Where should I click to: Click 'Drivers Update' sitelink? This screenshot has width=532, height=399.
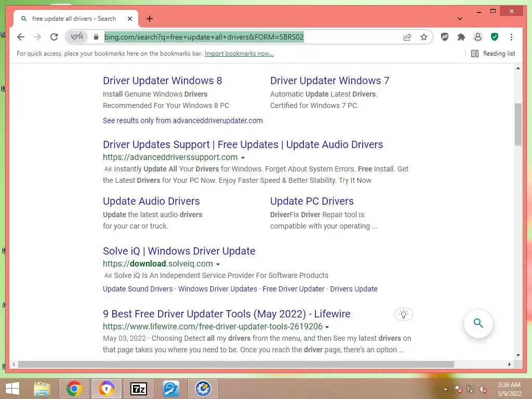click(353, 289)
